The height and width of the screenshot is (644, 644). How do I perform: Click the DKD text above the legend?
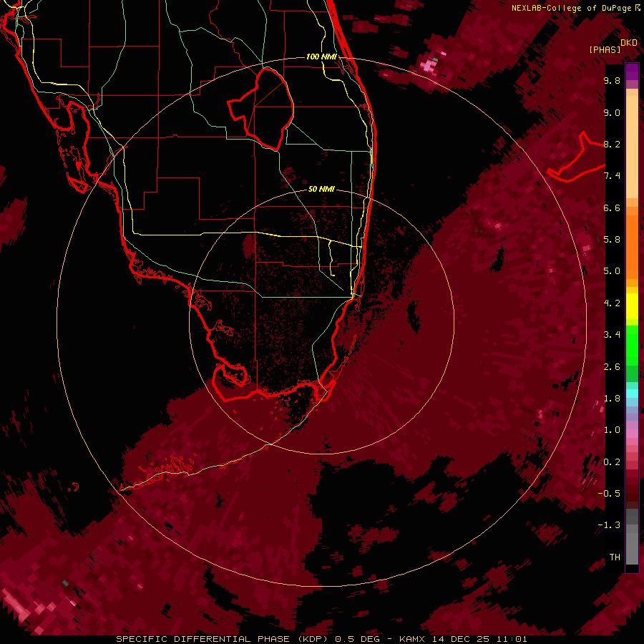tap(629, 43)
